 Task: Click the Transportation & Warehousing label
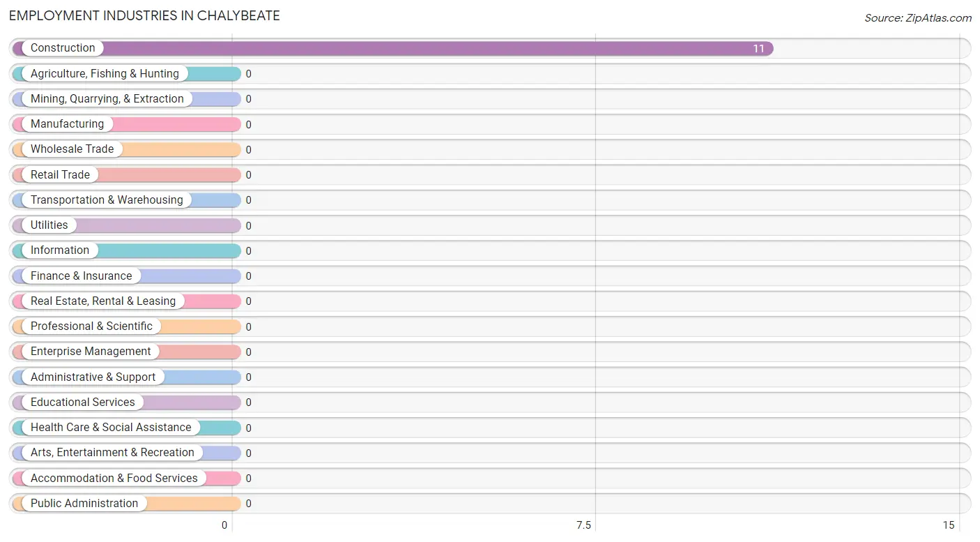coord(107,200)
